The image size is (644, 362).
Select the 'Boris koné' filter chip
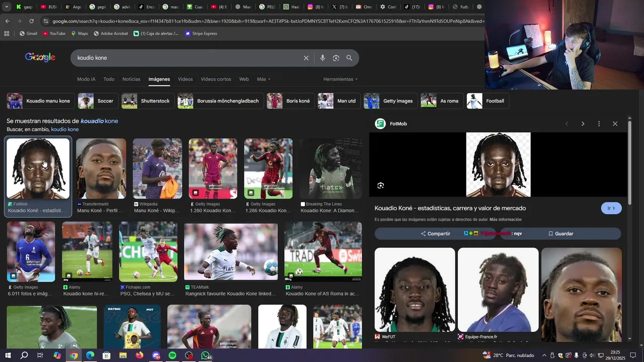(x=291, y=101)
